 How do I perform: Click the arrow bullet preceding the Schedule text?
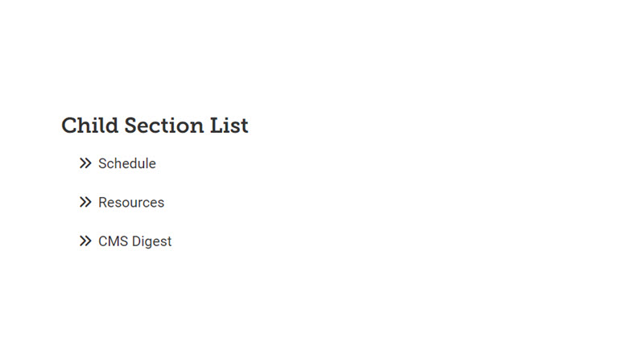click(x=85, y=163)
